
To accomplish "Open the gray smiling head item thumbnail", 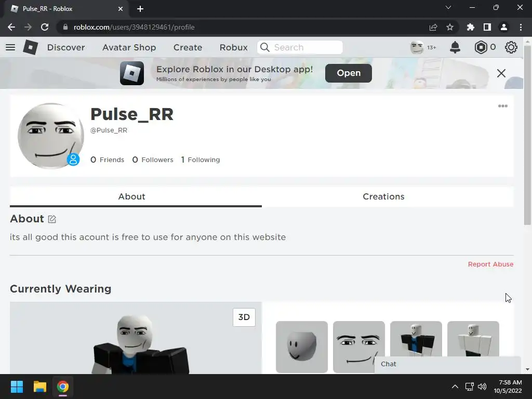I will coord(302,347).
